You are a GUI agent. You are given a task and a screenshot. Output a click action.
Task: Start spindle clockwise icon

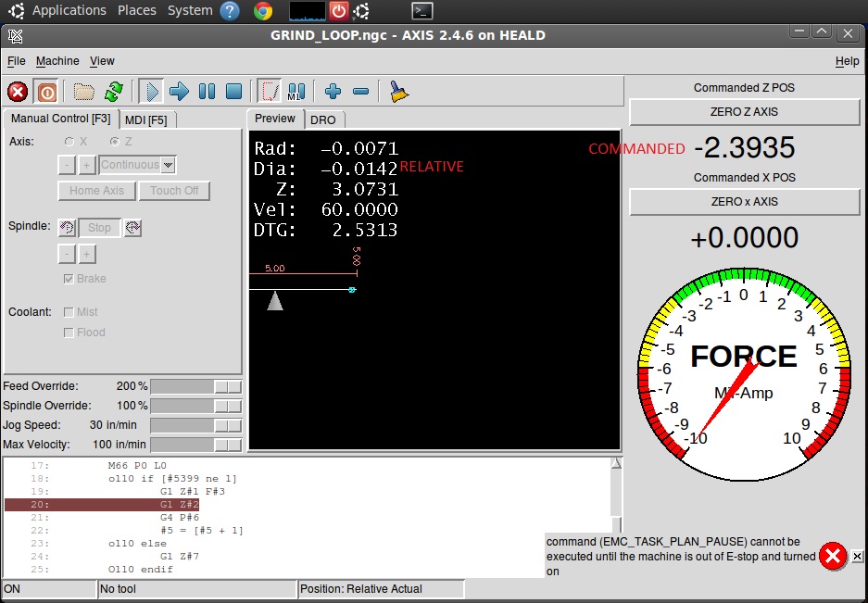(x=132, y=227)
